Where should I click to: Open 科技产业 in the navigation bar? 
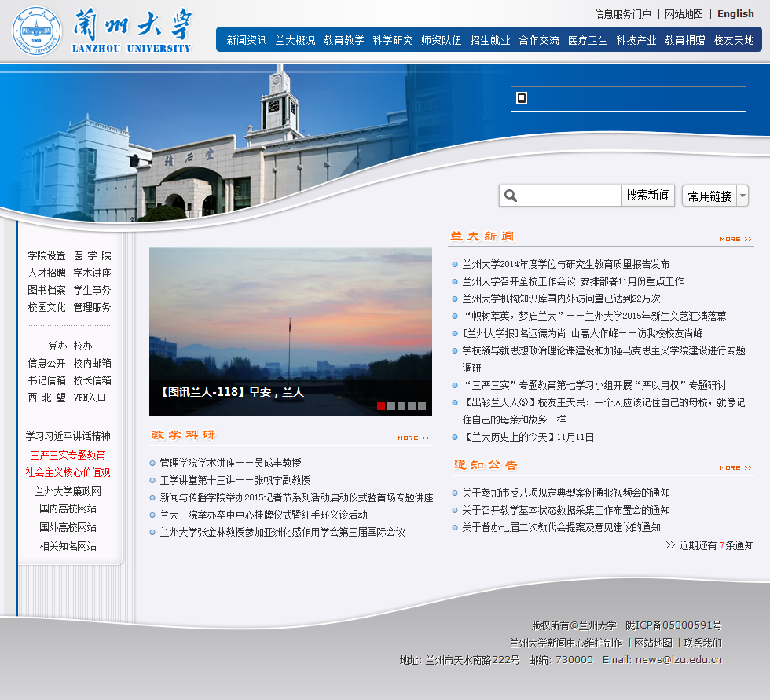(636, 40)
